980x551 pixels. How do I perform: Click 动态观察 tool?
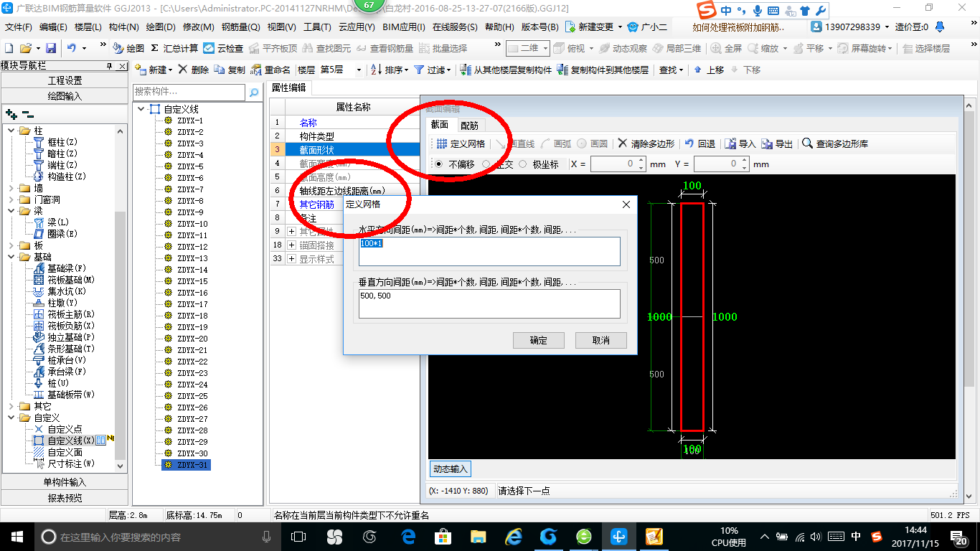coord(623,48)
